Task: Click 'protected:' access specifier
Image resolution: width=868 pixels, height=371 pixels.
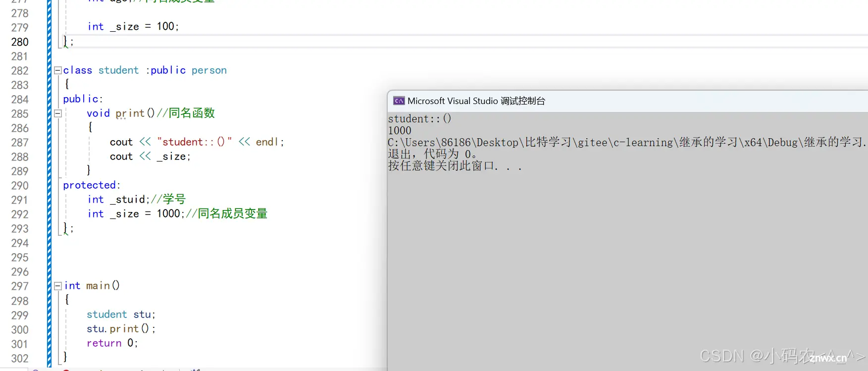Action: [92, 185]
